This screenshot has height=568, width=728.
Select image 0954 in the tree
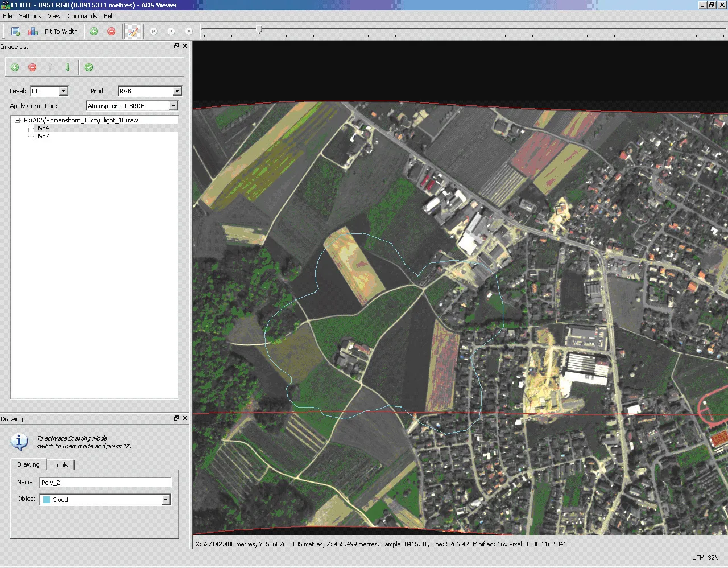tap(42, 128)
